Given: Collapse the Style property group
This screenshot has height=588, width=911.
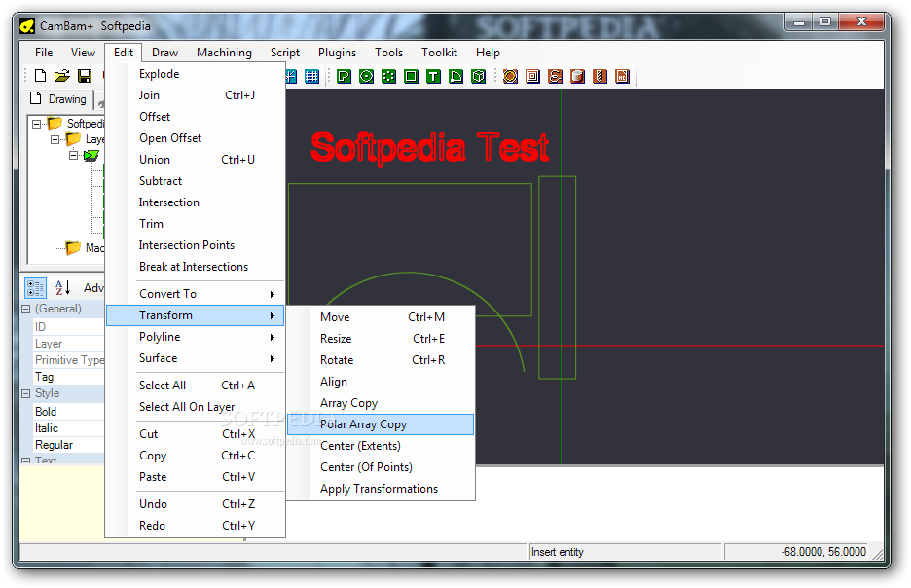Looking at the screenshot, I should tap(25, 393).
